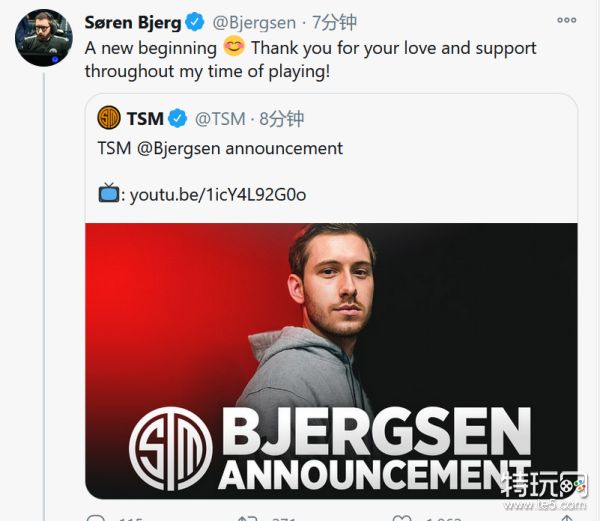
Task: Click the @TSM handle in the quoted tweet
Action: coord(220,119)
